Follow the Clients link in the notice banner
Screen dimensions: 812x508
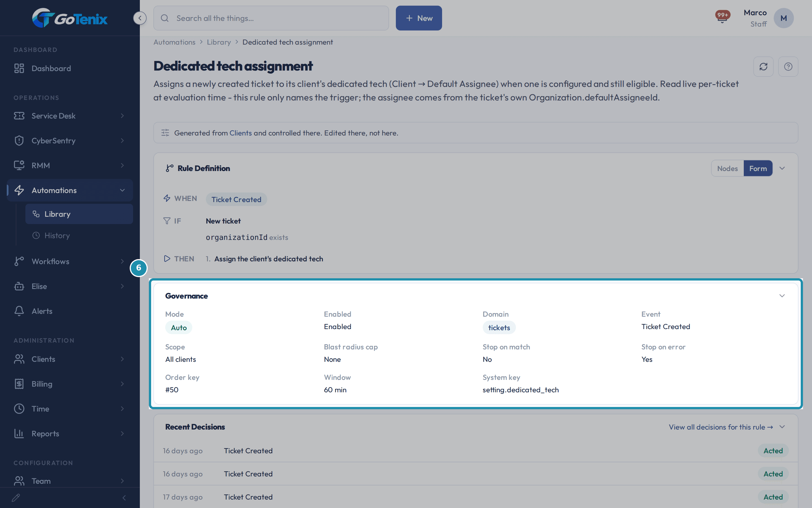tap(240, 133)
